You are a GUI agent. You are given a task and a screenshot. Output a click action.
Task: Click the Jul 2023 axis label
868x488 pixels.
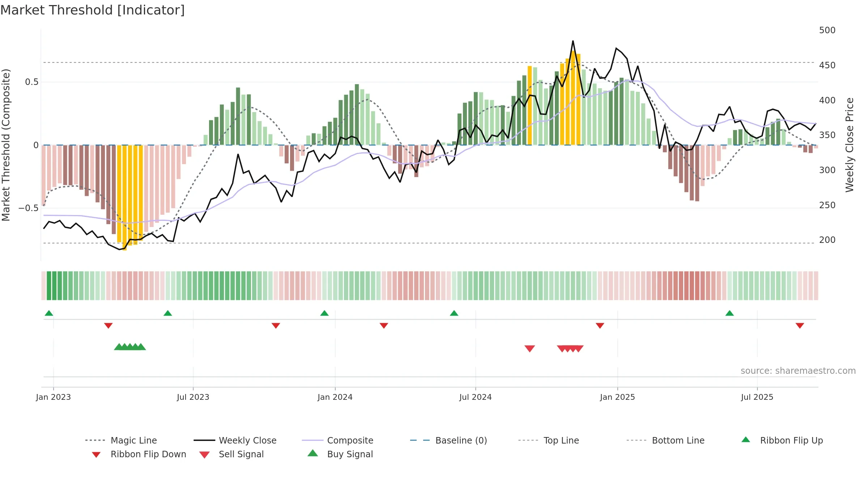tap(193, 397)
